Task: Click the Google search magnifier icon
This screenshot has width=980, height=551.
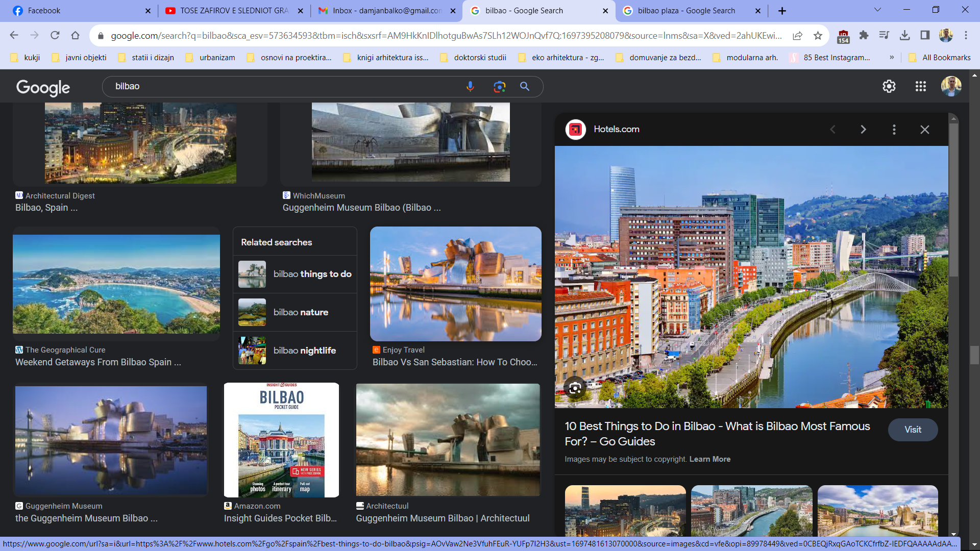Action: point(524,87)
